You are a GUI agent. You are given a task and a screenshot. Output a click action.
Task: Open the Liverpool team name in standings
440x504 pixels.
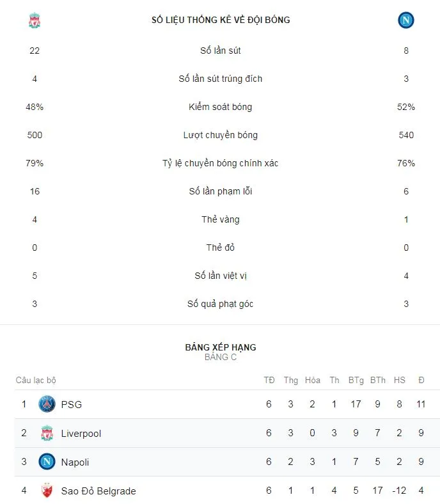tap(81, 433)
